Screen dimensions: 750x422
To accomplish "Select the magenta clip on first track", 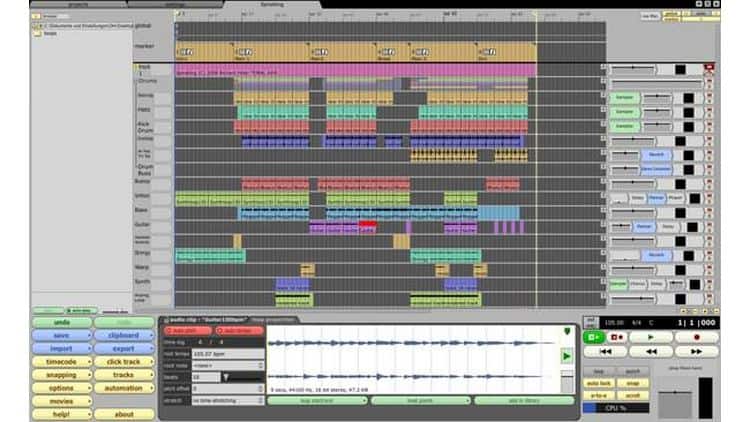I will click(355, 71).
